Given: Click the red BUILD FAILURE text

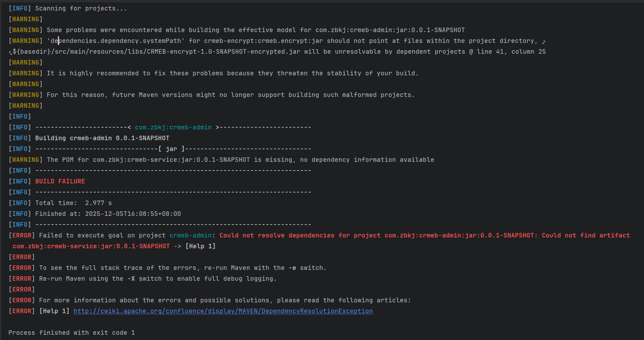Looking at the screenshot, I should pos(60,181).
